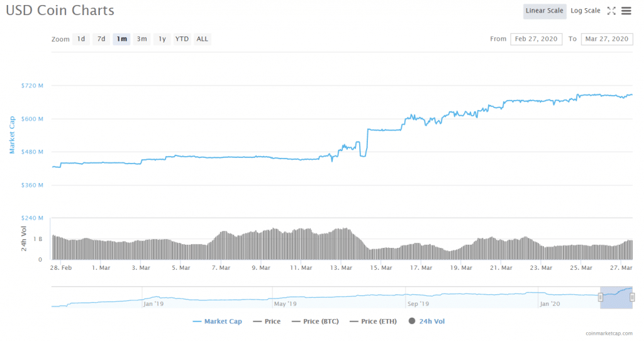Viewport: 644px width, 341px height.
Task: Switch to Log Scale
Action: click(x=585, y=11)
